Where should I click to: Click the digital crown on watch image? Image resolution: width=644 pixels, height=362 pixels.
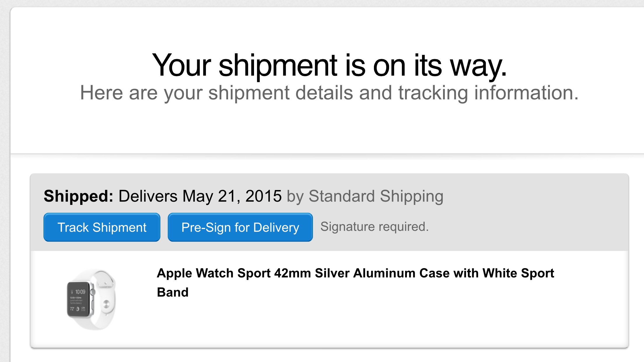93,292
